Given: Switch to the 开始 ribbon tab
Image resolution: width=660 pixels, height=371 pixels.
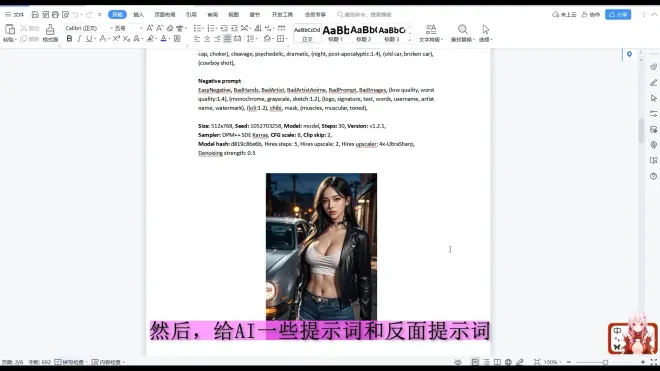Looking at the screenshot, I should (x=117, y=15).
